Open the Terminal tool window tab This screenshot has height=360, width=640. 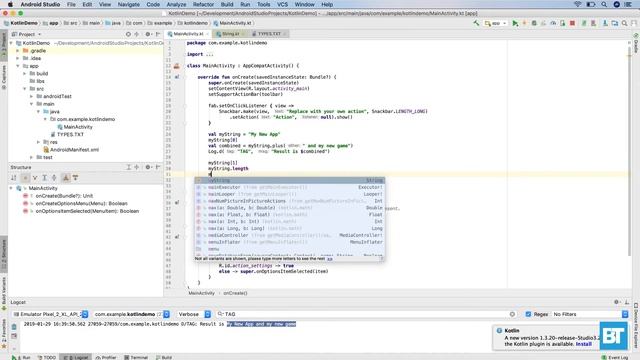(136, 357)
